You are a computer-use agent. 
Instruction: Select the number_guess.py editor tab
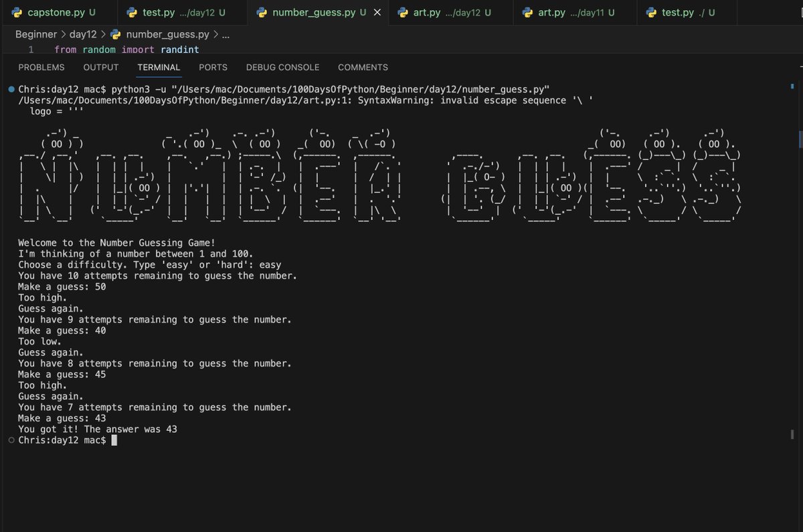tap(319, 13)
